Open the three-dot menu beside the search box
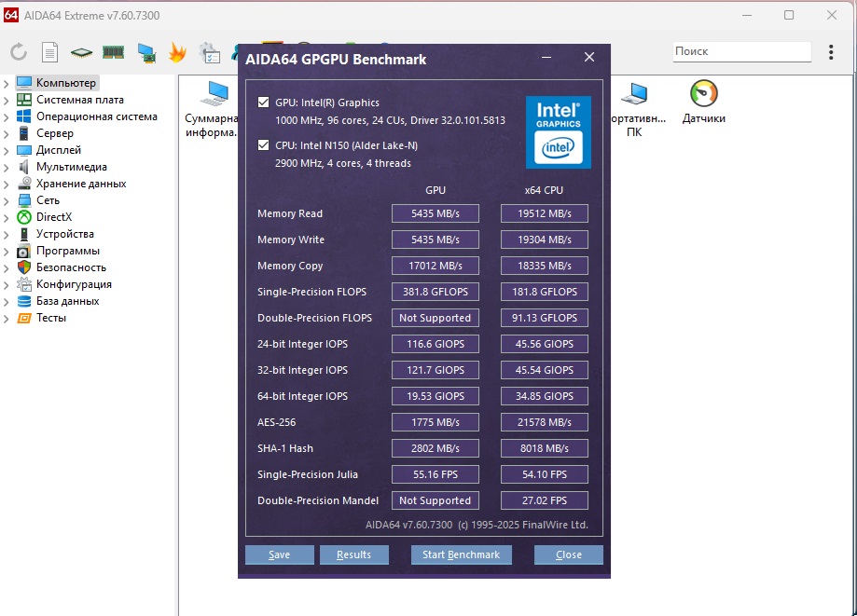The image size is (857, 616). [x=831, y=52]
